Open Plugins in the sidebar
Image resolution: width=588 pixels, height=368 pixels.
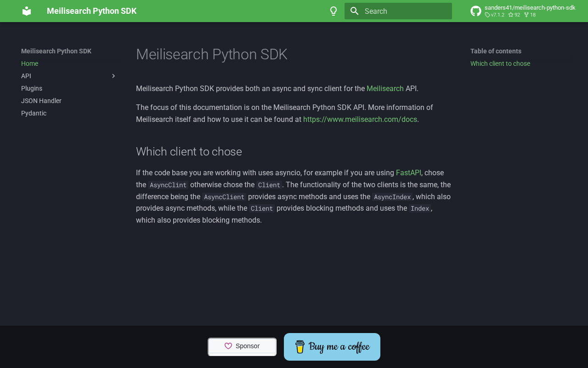(32, 88)
